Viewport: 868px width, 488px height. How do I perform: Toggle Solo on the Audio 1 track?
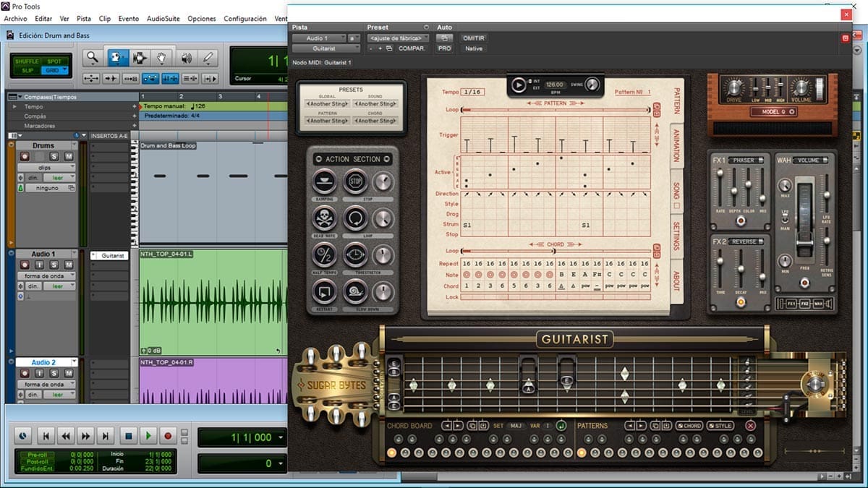[54, 265]
